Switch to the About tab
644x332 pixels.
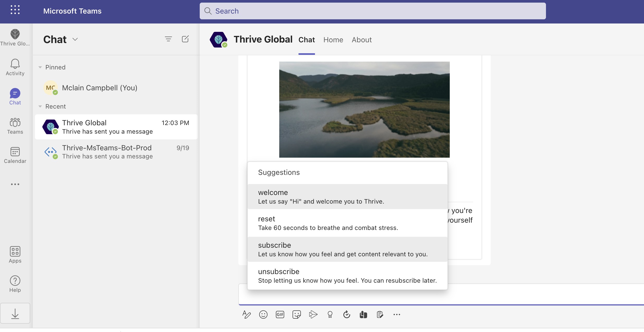click(x=362, y=40)
